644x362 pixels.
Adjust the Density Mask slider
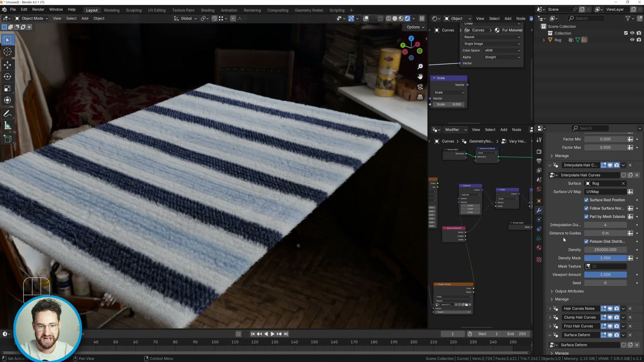pos(605,258)
